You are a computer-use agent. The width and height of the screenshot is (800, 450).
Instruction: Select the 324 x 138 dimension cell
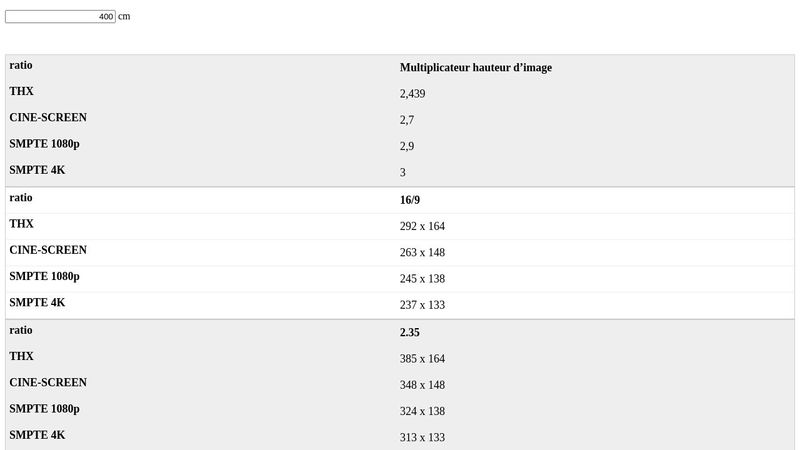pos(422,411)
